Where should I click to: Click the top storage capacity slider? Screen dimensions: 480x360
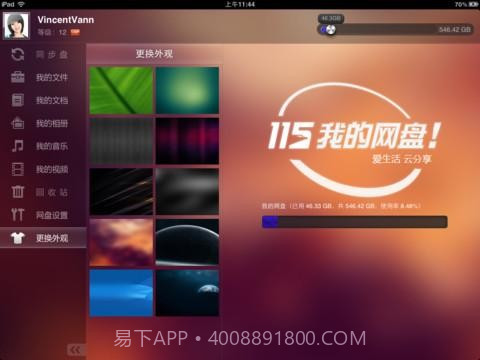click(395, 30)
